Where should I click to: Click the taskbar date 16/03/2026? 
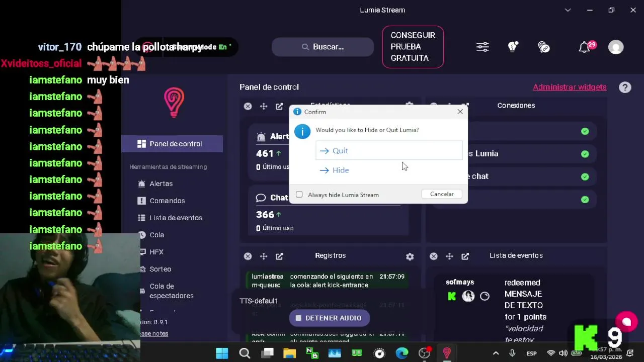point(607,357)
